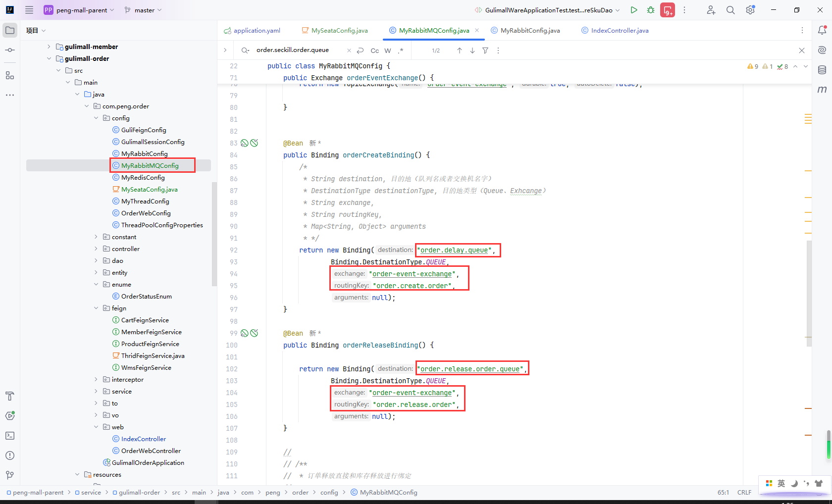Debug the current configuration
Image resolution: width=832 pixels, height=504 pixels.
coord(651,10)
